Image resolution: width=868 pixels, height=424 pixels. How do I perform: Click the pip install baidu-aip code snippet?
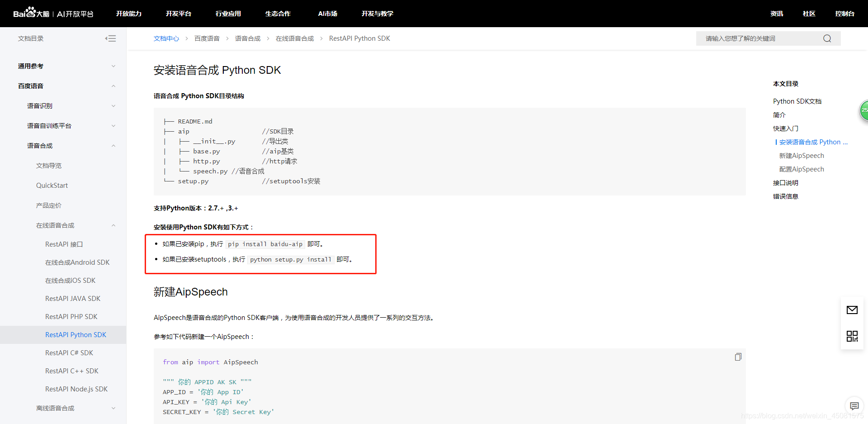(265, 244)
